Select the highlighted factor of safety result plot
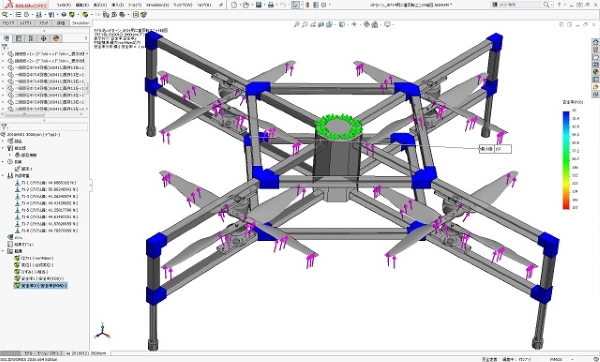Screen dimensions: 600x362 [41, 285]
